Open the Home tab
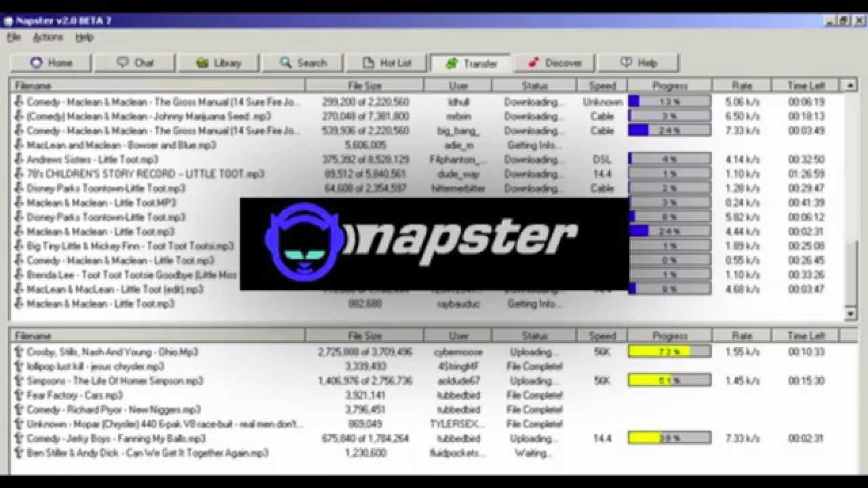This screenshot has height=488, width=868. click(52, 63)
